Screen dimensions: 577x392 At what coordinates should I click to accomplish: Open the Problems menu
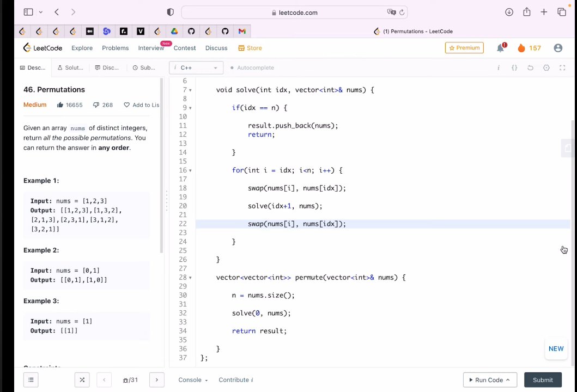(x=115, y=48)
